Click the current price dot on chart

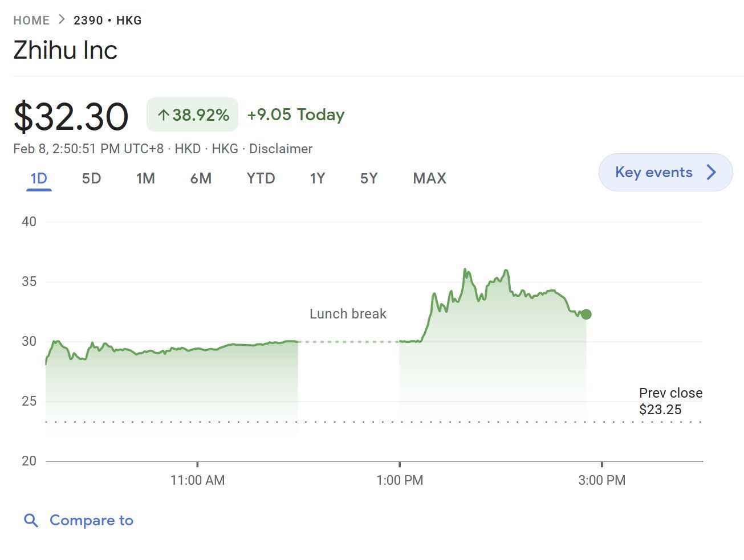(586, 314)
